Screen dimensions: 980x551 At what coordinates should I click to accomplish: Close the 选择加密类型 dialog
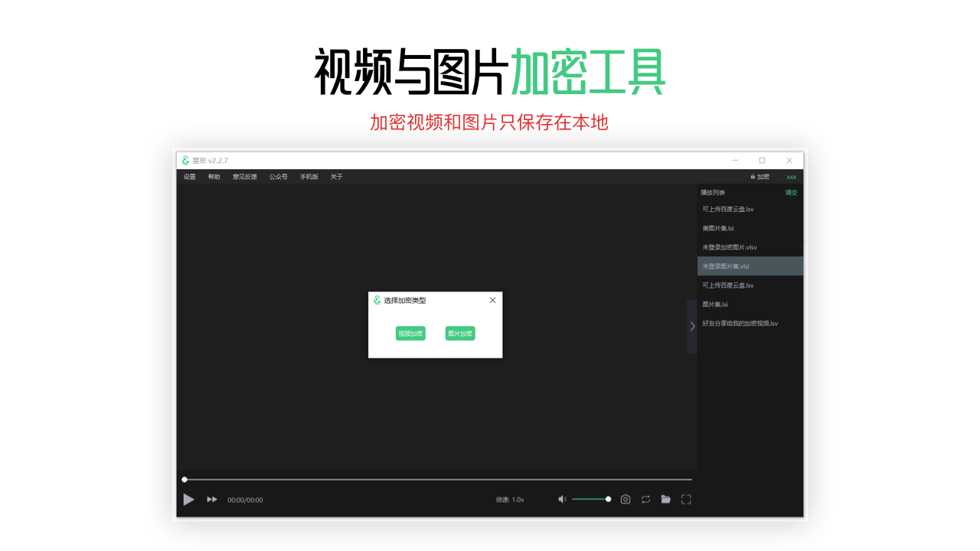coord(492,300)
